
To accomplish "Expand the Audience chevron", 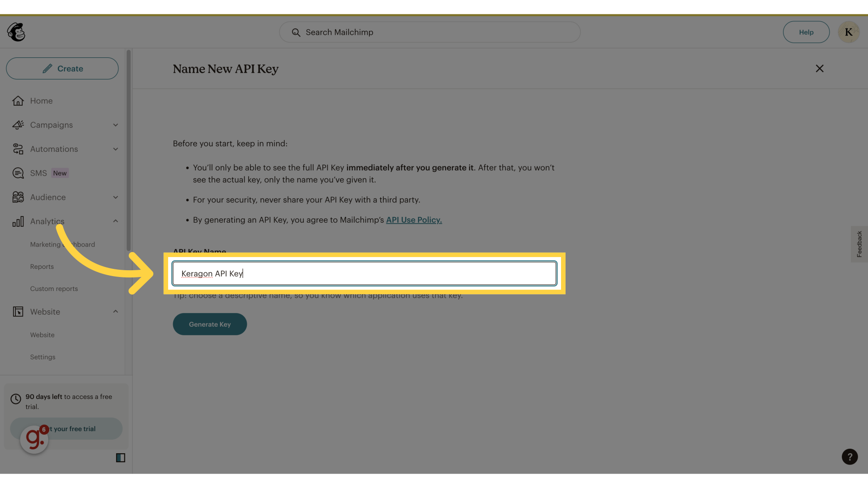I will click(115, 197).
